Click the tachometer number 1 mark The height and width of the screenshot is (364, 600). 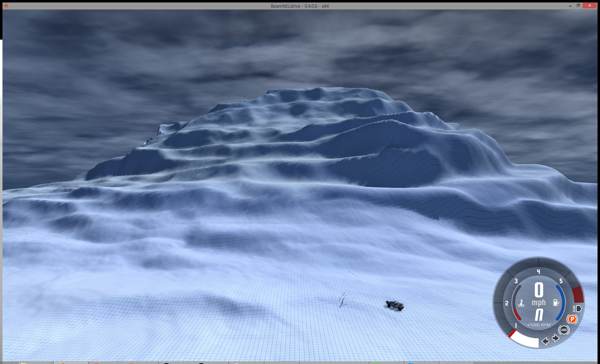[x=516, y=325]
